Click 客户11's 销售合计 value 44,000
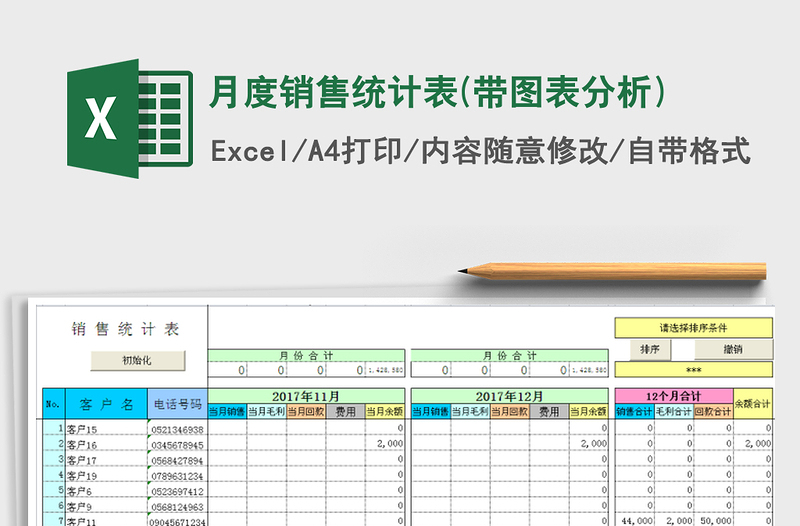800x526 pixels. point(637,521)
